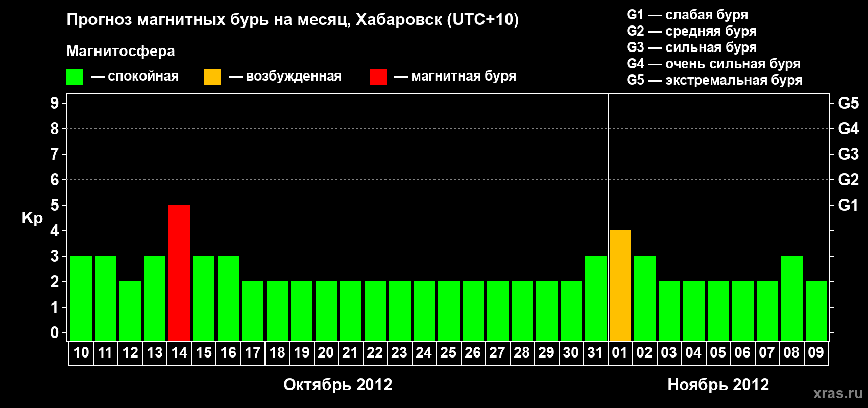The image size is (868, 408).
Task: Click date label '31' on the axis
Action: 596,352
